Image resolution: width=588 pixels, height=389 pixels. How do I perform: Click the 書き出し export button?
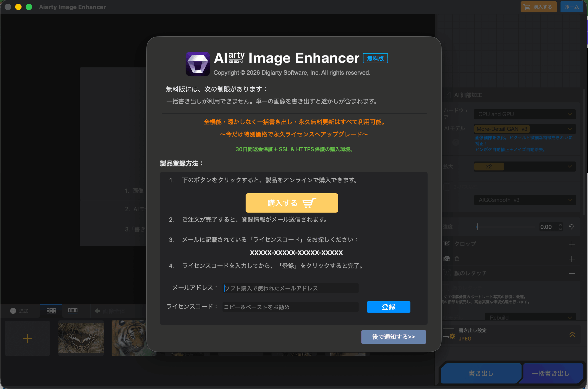pos(481,373)
